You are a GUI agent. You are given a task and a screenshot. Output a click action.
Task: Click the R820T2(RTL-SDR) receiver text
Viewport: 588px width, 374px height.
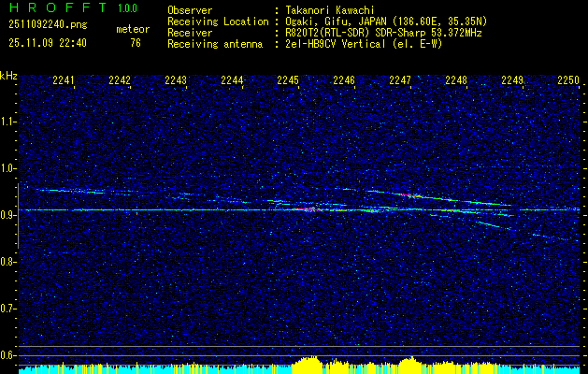pyautogui.click(x=383, y=33)
